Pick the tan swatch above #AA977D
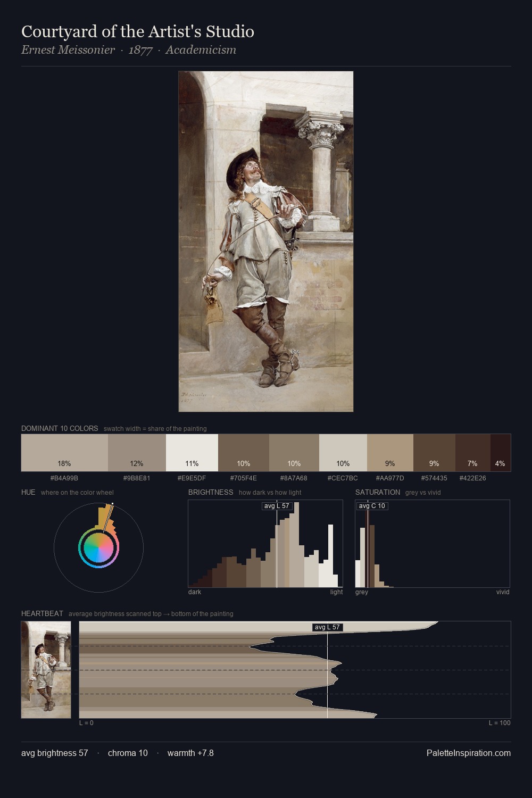 (390, 453)
